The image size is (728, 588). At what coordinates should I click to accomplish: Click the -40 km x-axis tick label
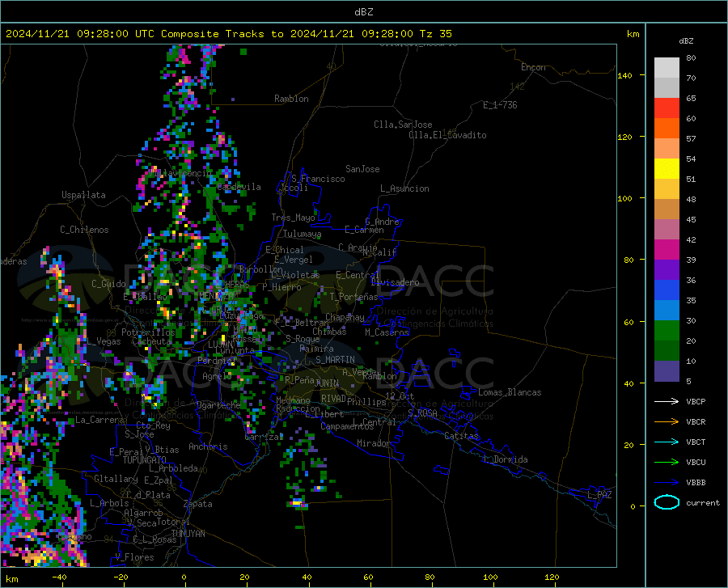[x=59, y=577]
